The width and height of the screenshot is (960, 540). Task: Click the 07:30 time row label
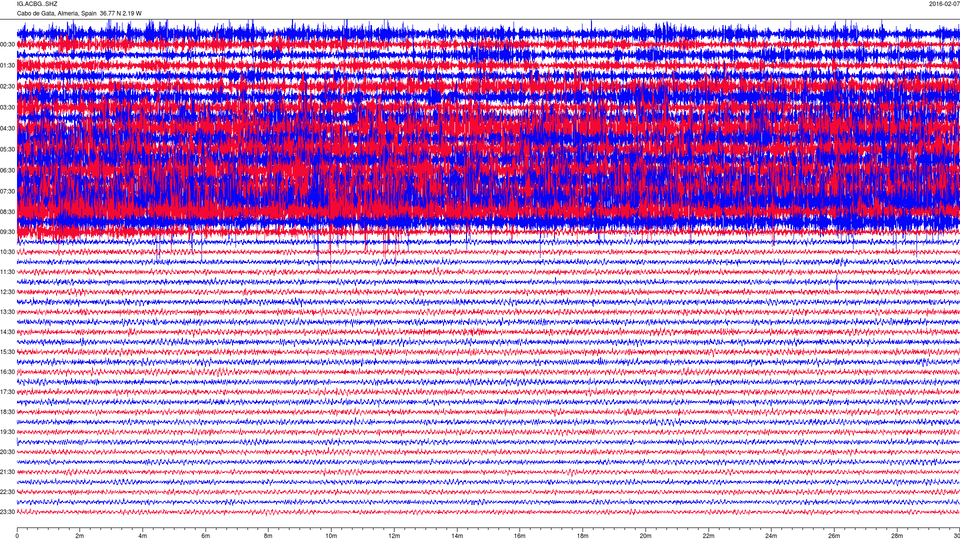coord(7,192)
